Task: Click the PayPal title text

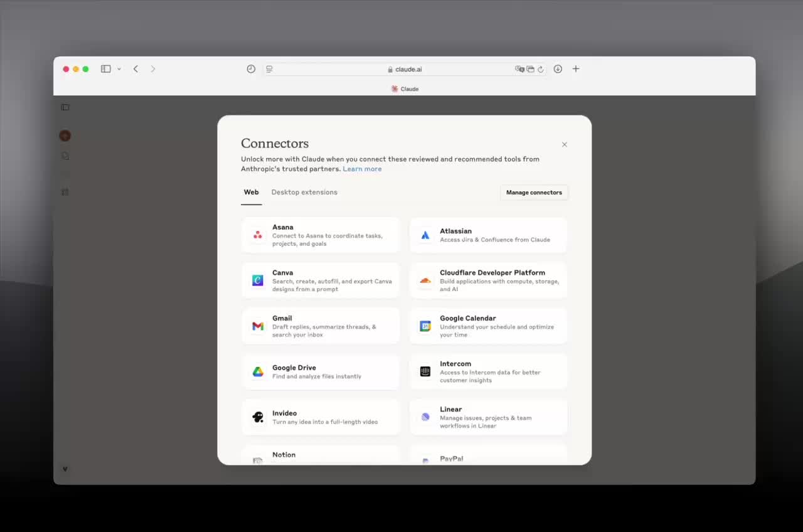Action: click(452, 459)
